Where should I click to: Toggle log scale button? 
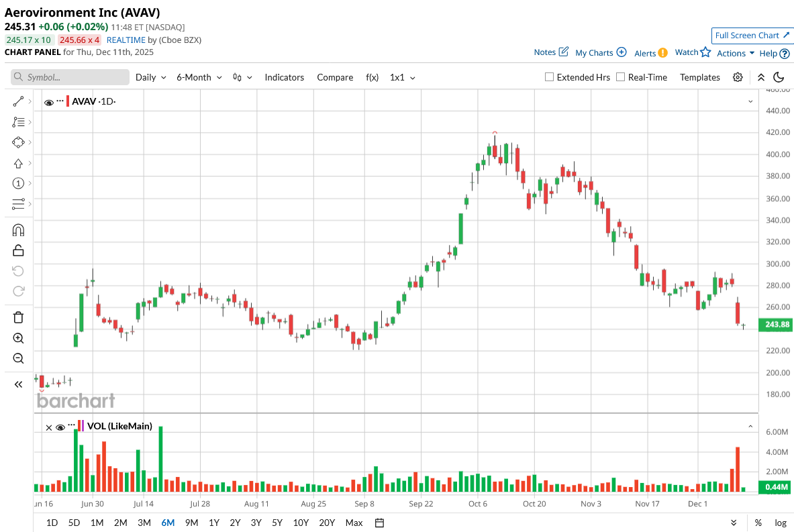[x=781, y=523]
